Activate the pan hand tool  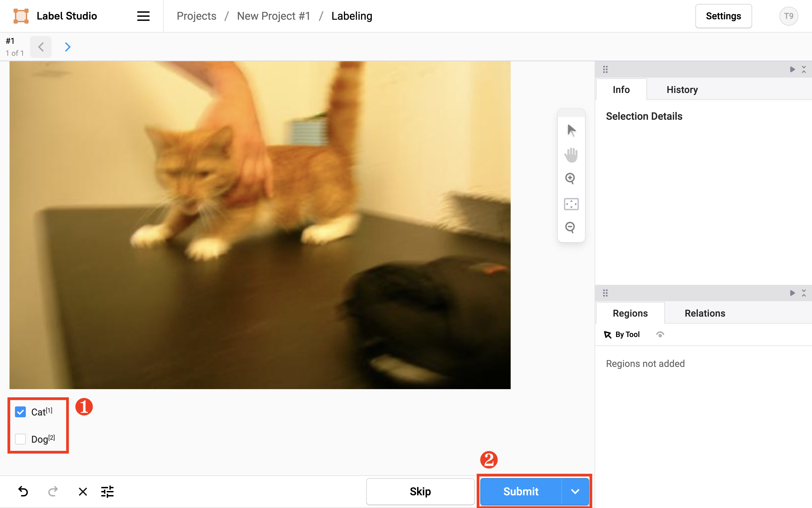click(x=571, y=155)
